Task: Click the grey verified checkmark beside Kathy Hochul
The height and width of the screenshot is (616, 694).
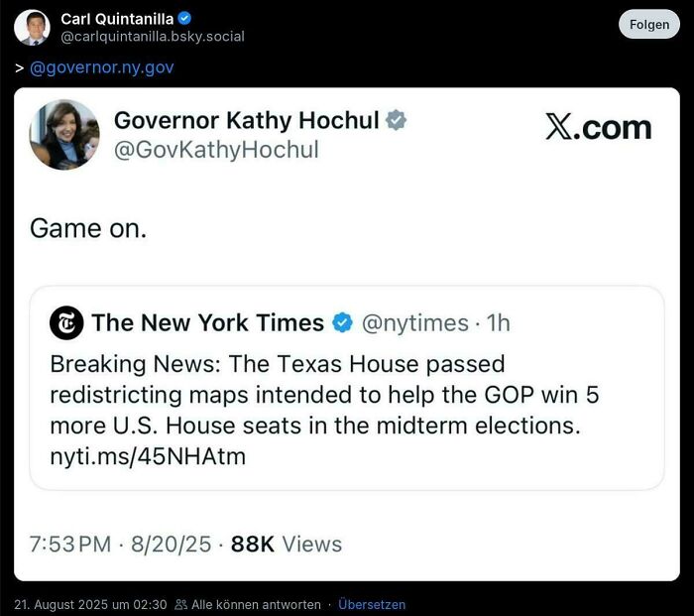Action: coord(396,121)
